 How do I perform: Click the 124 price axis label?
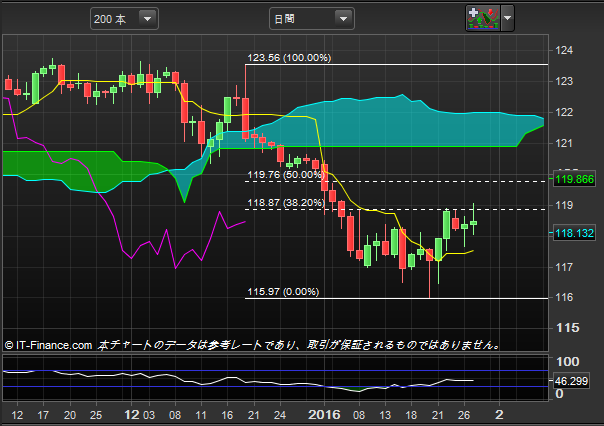tap(564, 50)
